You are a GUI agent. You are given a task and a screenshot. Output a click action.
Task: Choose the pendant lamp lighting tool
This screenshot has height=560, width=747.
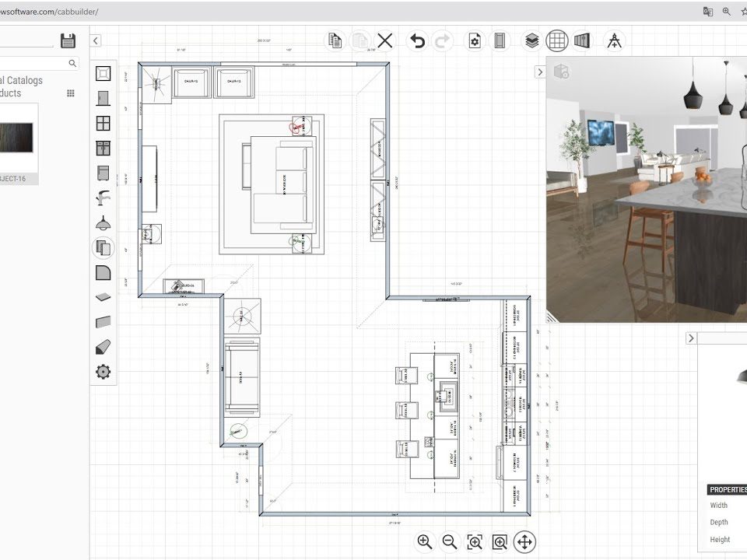click(x=103, y=222)
